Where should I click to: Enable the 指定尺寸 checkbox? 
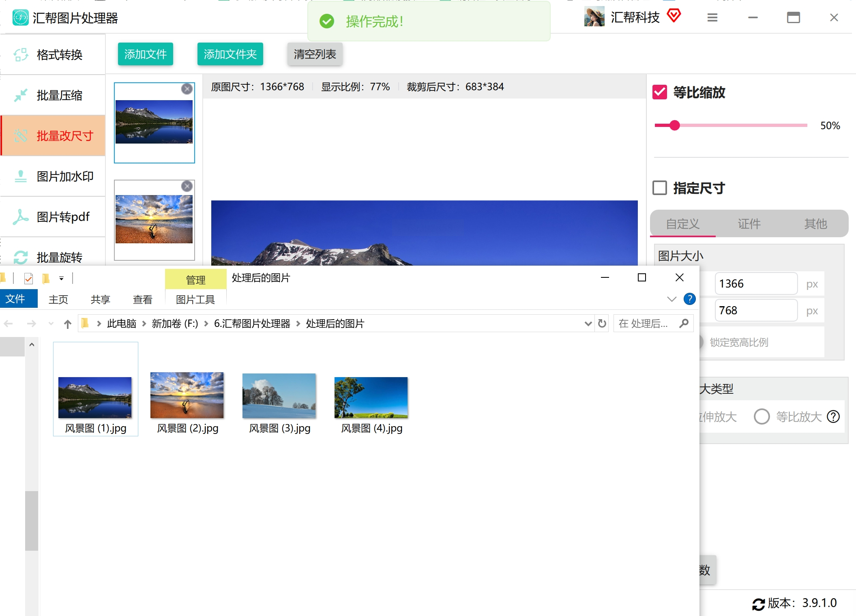(x=660, y=188)
